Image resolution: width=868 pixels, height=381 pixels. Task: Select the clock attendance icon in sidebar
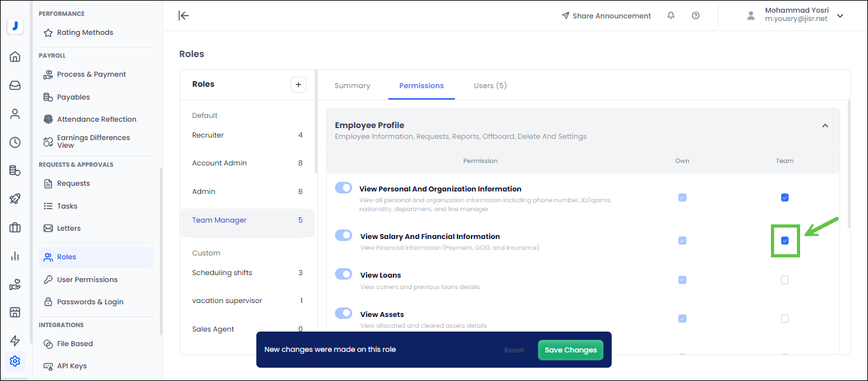click(x=15, y=142)
